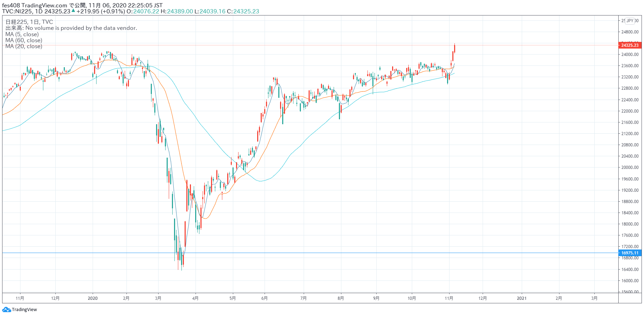Click the 6月 label on time axis
This screenshot has height=316, width=644.
(x=264, y=298)
